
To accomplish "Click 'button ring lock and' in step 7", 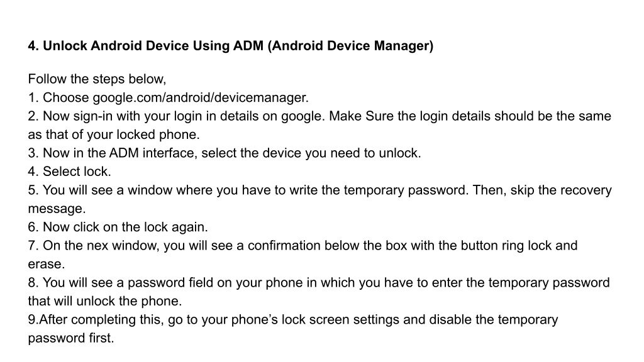I will pos(519,246).
